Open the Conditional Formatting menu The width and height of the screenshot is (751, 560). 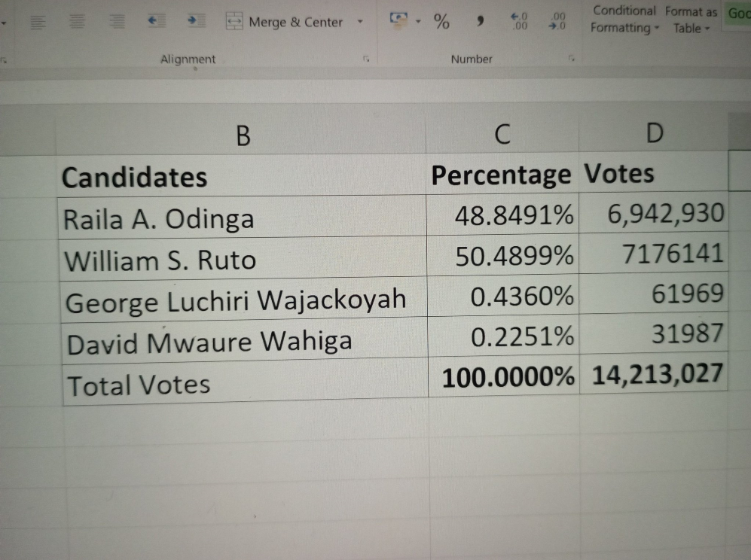click(624, 20)
